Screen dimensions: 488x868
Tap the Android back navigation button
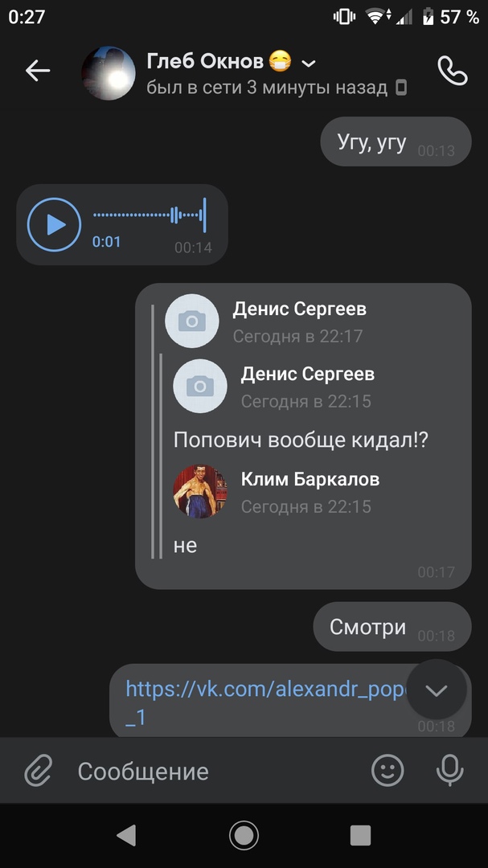126,835
